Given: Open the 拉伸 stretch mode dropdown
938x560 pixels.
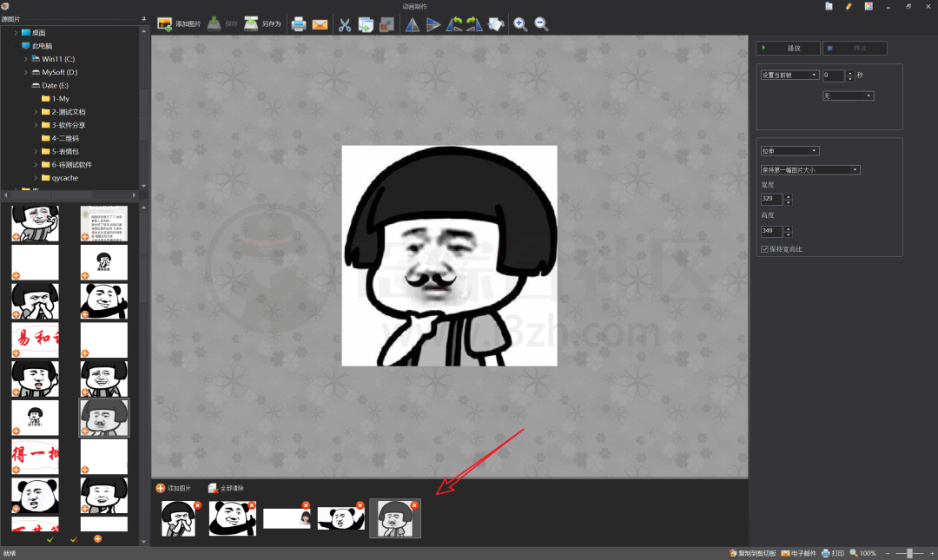Looking at the screenshot, I should coord(789,151).
